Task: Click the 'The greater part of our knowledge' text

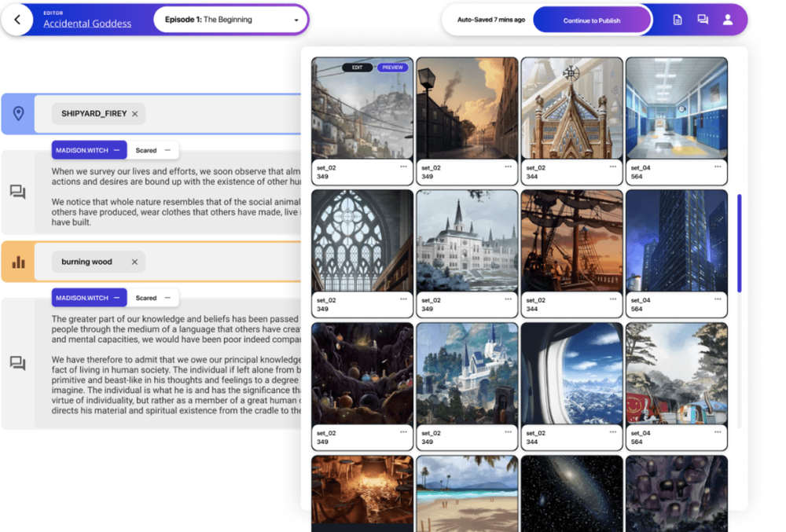Action: tap(176, 329)
